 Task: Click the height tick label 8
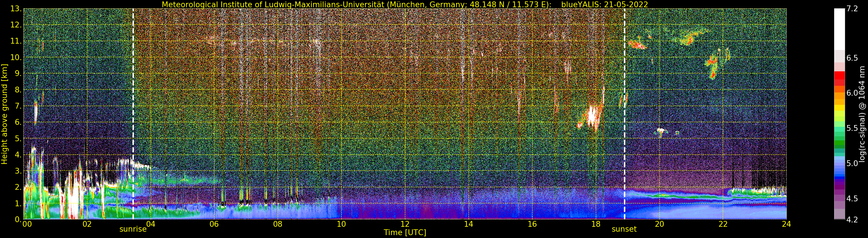point(19,90)
